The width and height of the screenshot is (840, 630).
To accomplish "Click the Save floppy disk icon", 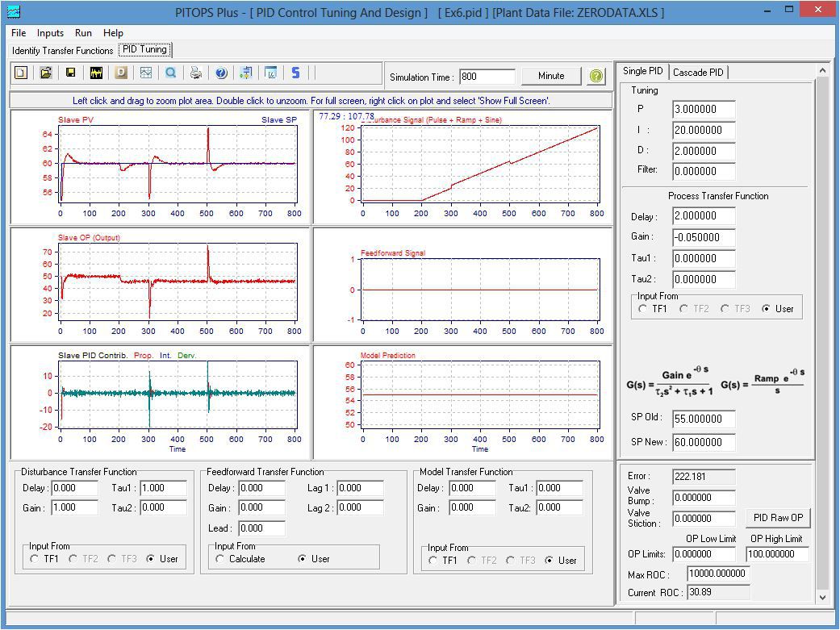I will [x=71, y=73].
